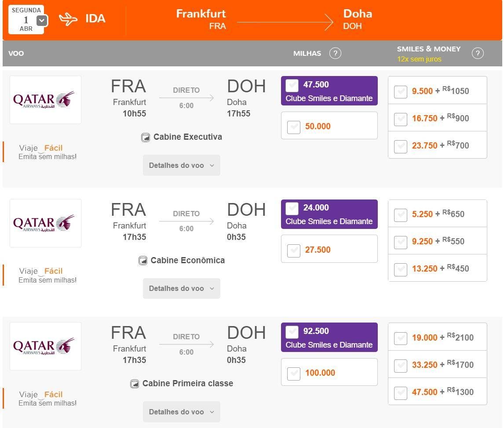
Task: Tick the 100.000 miles fare checkbox
Action: point(293,374)
